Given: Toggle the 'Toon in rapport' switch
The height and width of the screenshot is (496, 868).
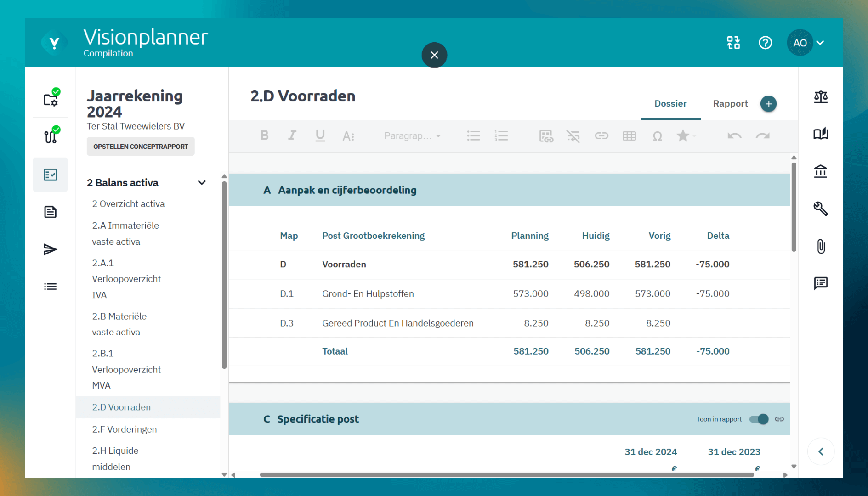Looking at the screenshot, I should point(759,419).
